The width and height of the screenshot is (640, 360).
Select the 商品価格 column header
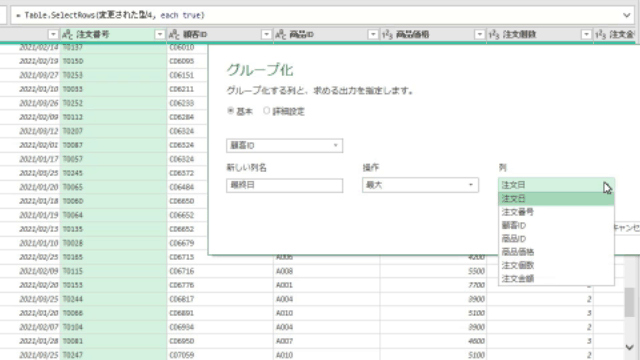coord(433,35)
